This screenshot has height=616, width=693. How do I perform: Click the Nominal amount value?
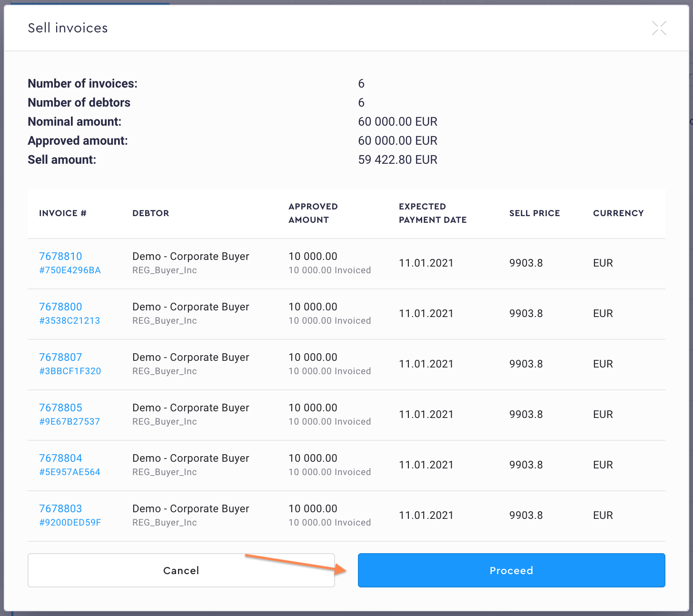397,122
